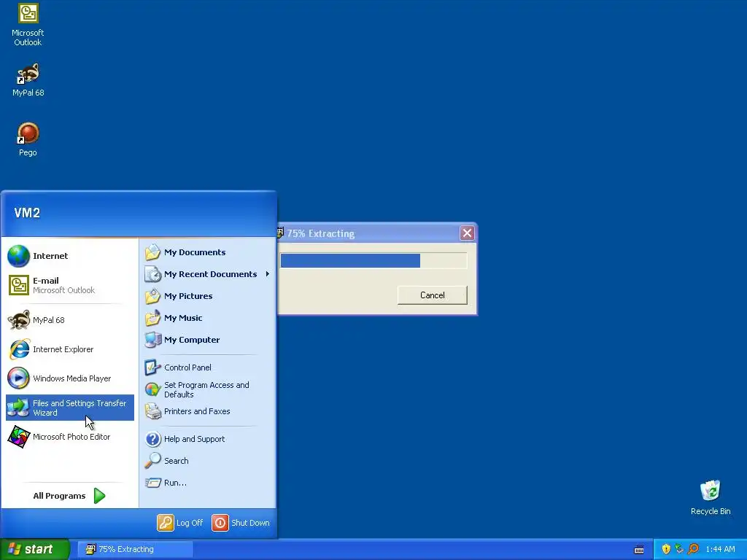747x560 pixels.
Task: Open My Pictures folder
Action: pos(208,296)
